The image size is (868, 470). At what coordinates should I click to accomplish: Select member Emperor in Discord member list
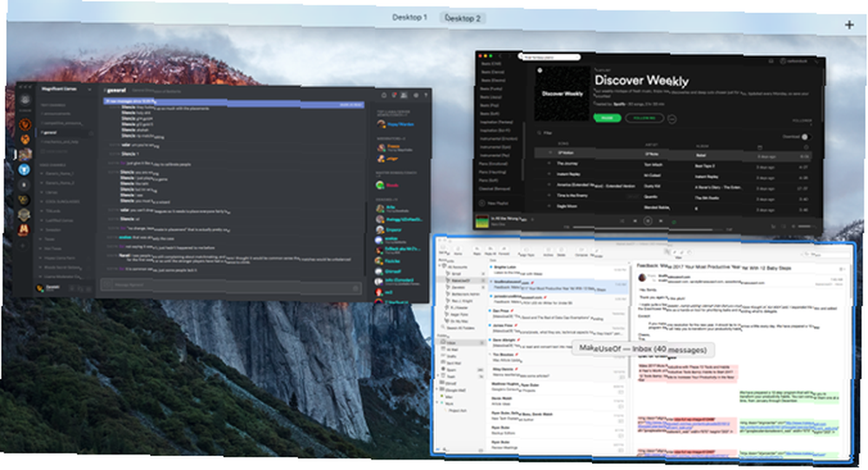(393, 230)
